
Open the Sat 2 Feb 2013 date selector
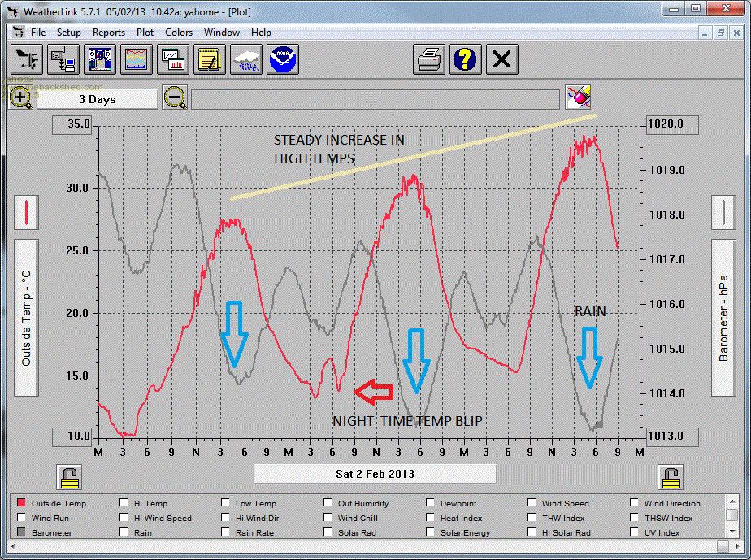click(x=375, y=474)
